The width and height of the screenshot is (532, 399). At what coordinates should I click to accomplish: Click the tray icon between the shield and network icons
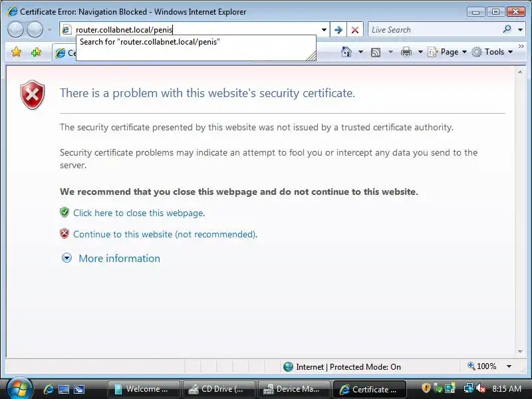(x=450, y=388)
